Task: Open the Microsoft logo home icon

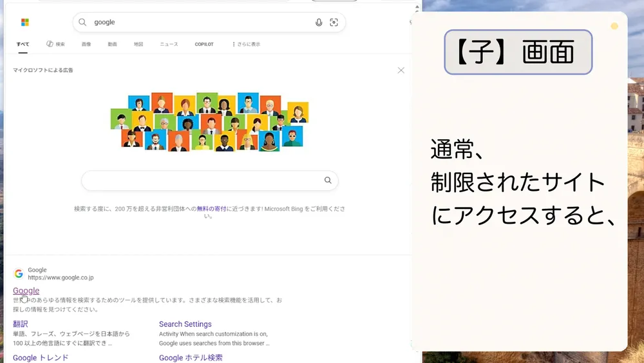Action: [25, 22]
